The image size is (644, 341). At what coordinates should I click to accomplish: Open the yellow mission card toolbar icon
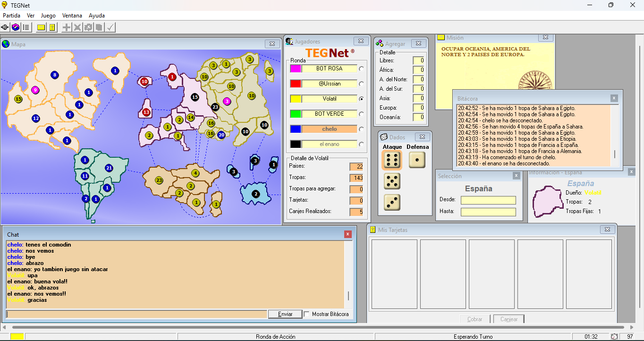[x=41, y=27]
